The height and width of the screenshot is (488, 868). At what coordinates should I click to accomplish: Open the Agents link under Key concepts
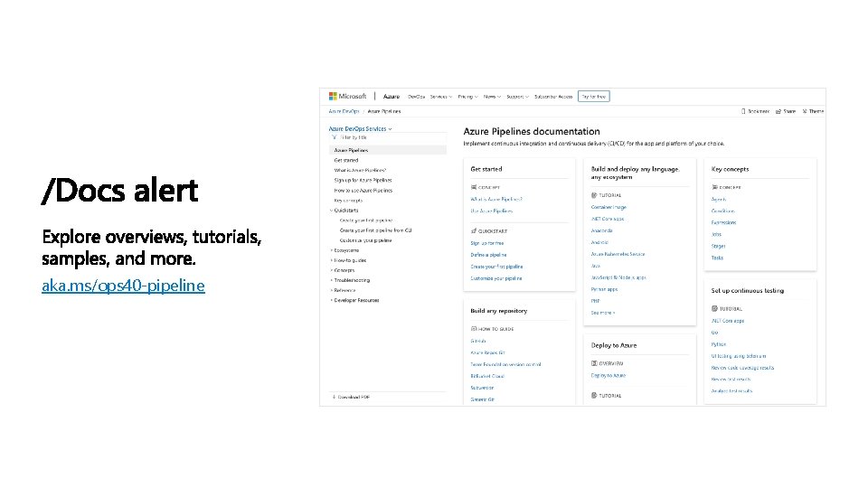pos(719,199)
